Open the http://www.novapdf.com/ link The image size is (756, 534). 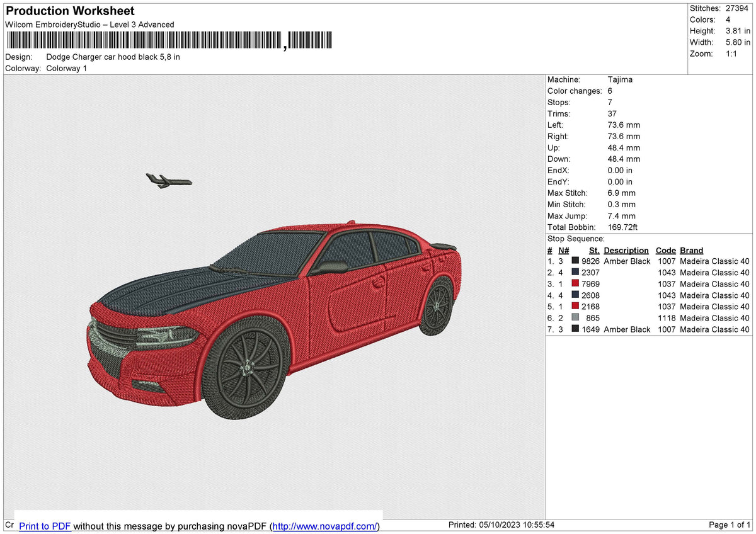click(326, 526)
